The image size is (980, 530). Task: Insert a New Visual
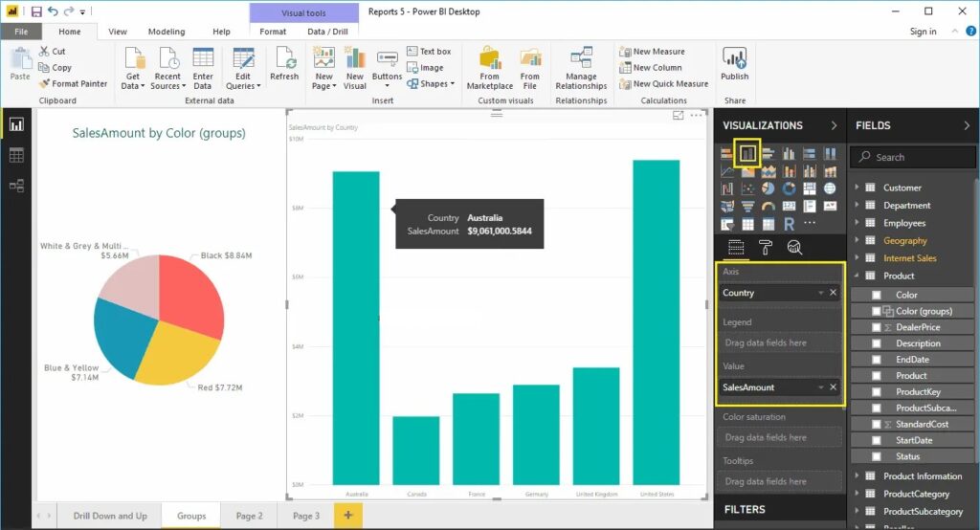354,68
